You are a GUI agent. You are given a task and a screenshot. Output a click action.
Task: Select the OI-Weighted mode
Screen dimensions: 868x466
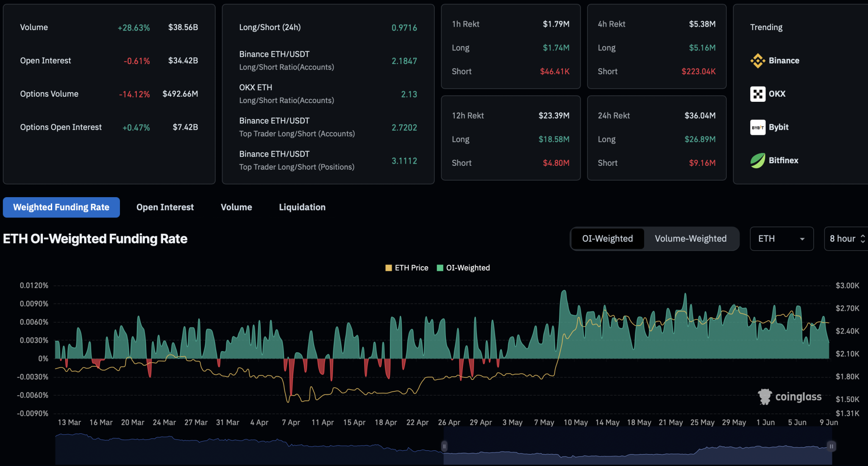click(607, 239)
